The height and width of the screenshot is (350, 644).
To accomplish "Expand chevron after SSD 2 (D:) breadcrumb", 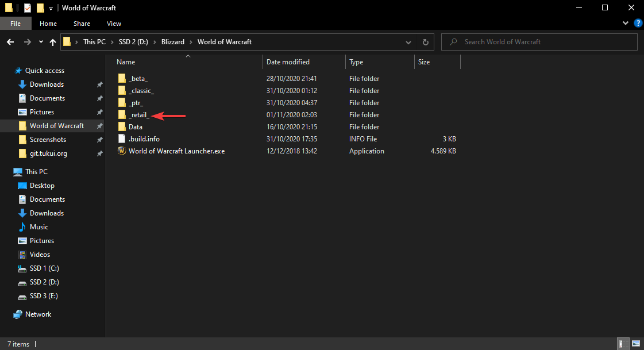I will click(x=155, y=42).
